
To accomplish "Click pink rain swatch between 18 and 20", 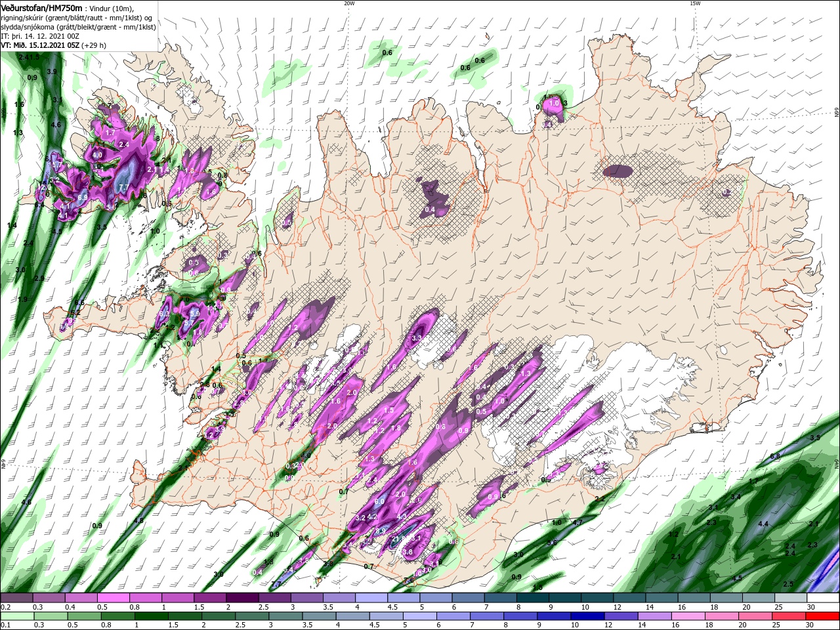I will [721, 616].
